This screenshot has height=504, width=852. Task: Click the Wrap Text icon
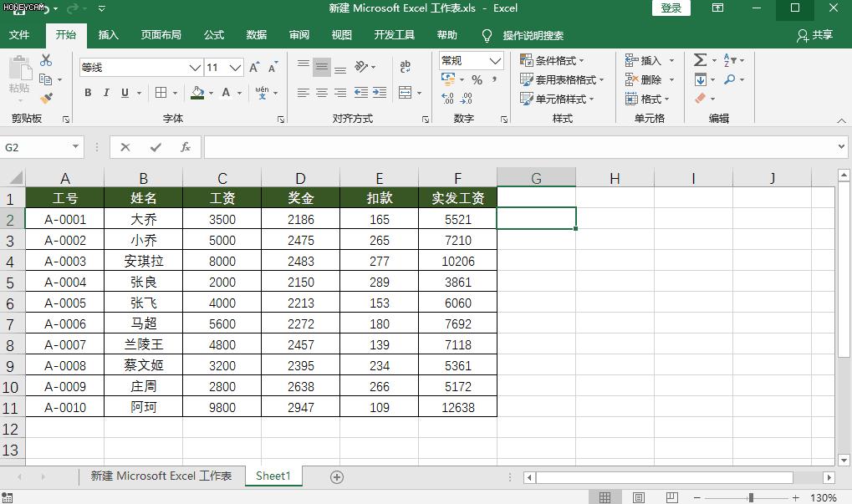coord(406,68)
